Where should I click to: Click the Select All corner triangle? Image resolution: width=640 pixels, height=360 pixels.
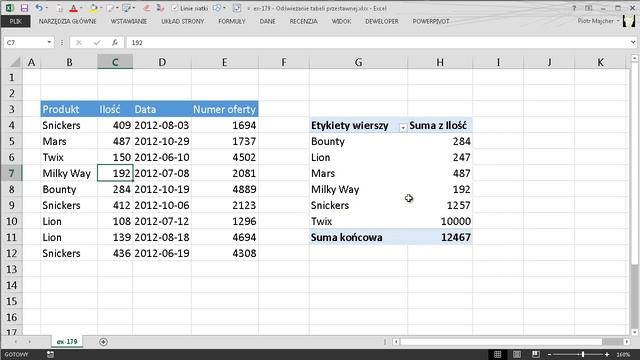(x=15, y=62)
